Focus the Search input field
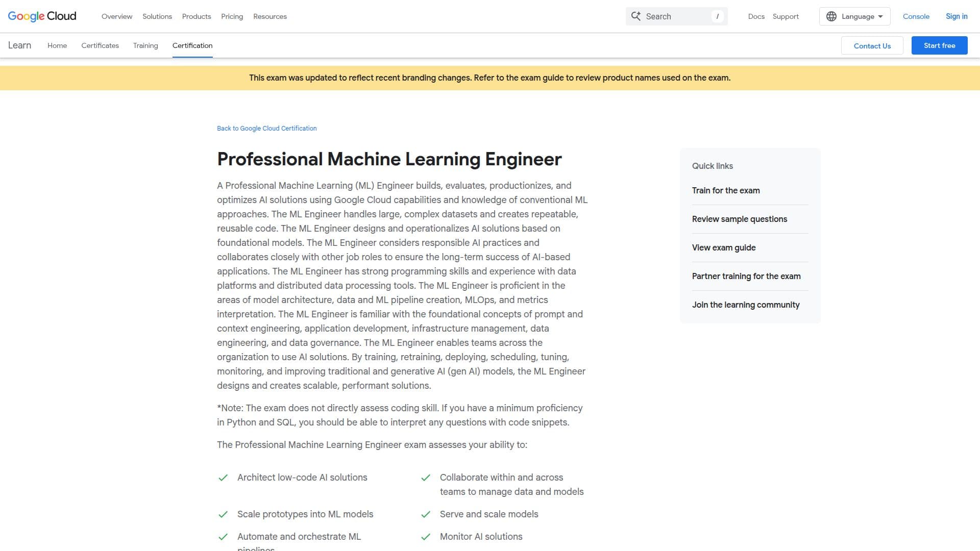 click(677, 16)
